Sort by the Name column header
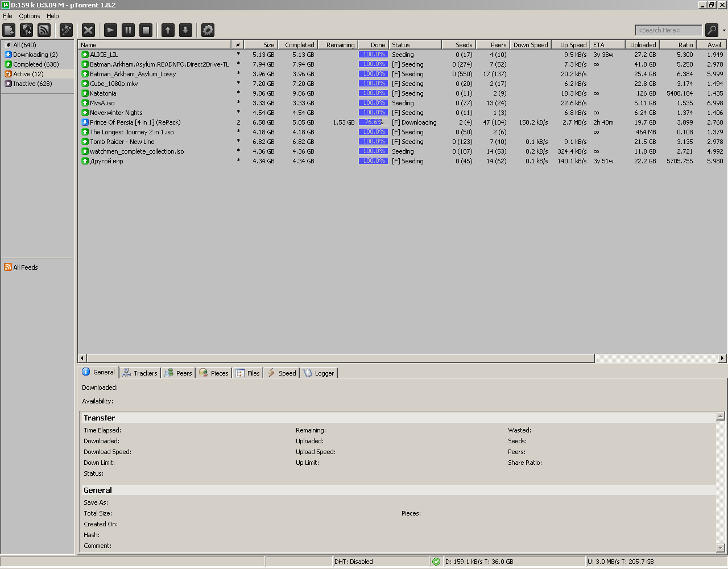 pyautogui.click(x=155, y=45)
